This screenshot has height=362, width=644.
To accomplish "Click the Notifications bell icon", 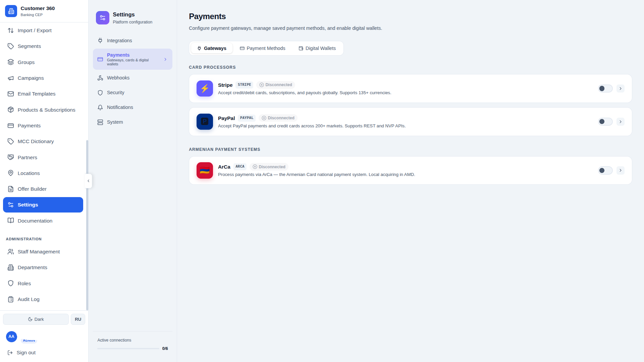I will (100, 107).
